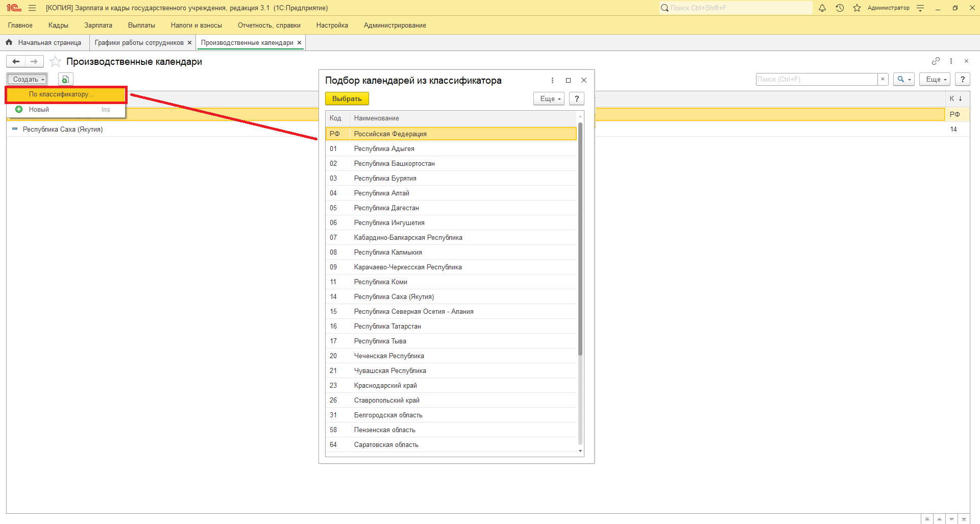This screenshot has height=524, width=980.
Task: Open the Выплаты section
Action: pyautogui.click(x=141, y=25)
